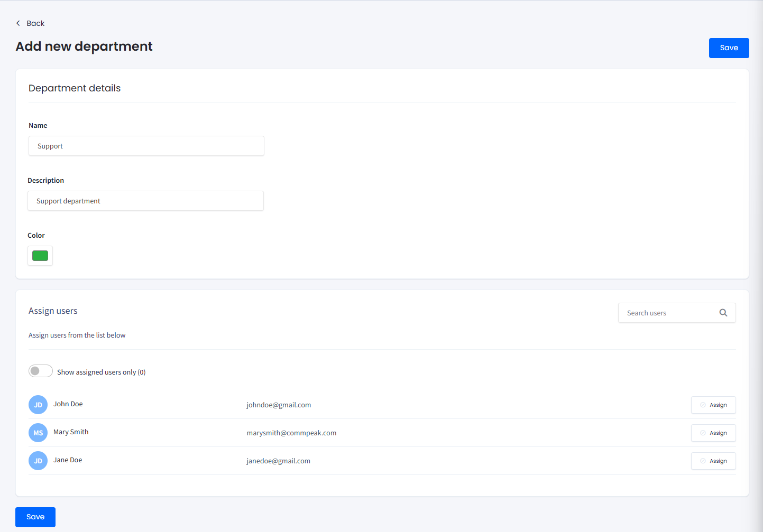Screen dimensions: 763x532
Task: Click John Doe's JD avatar circle
Action: pos(38,404)
